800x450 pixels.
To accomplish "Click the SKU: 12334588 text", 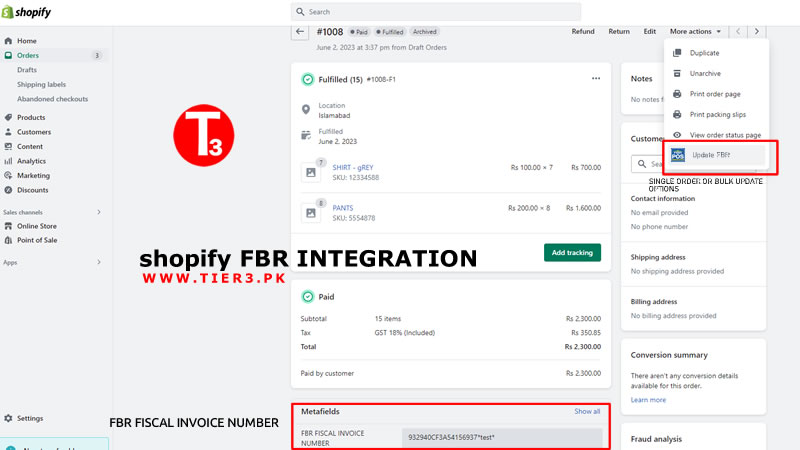I will point(356,178).
